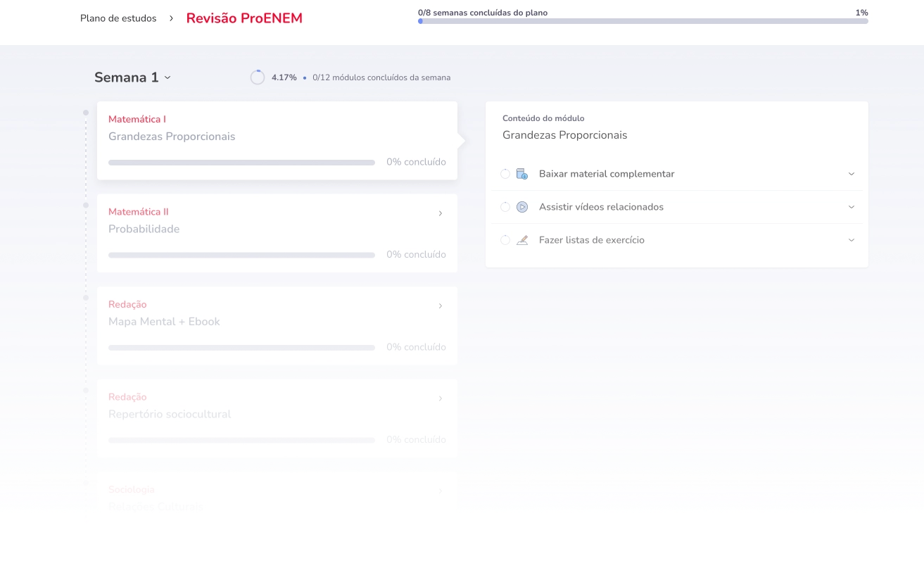The height and width of the screenshot is (585, 924).
Task: Tick the Fazer listas de exercício circle
Action: coord(505,240)
